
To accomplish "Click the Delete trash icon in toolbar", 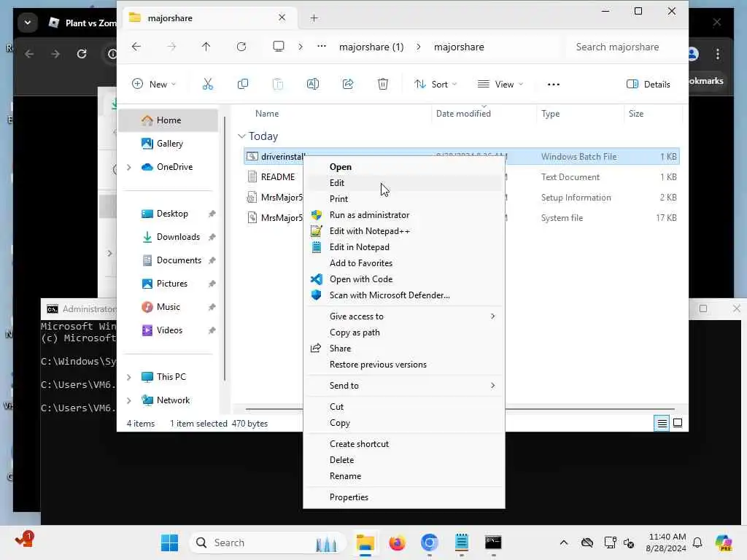I will (x=382, y=85).
